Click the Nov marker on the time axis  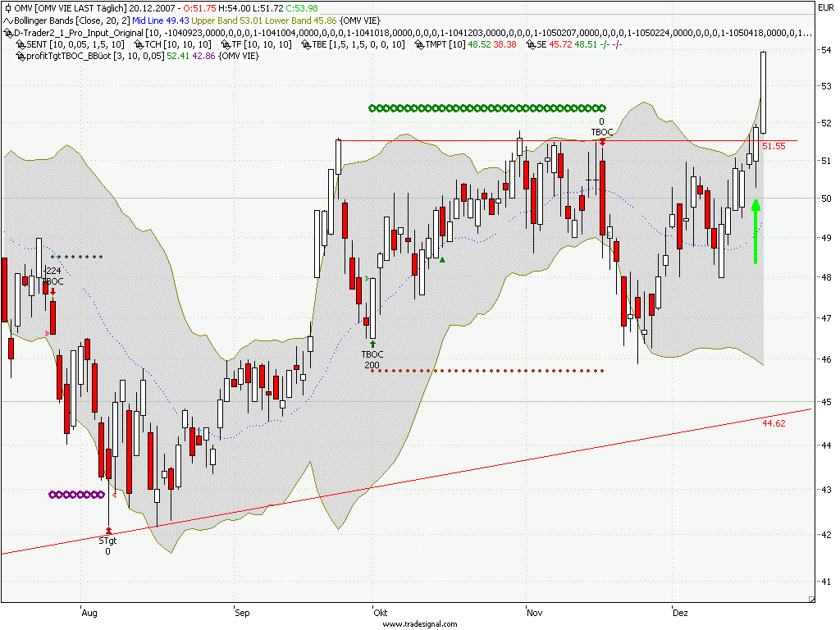(534, 612)
